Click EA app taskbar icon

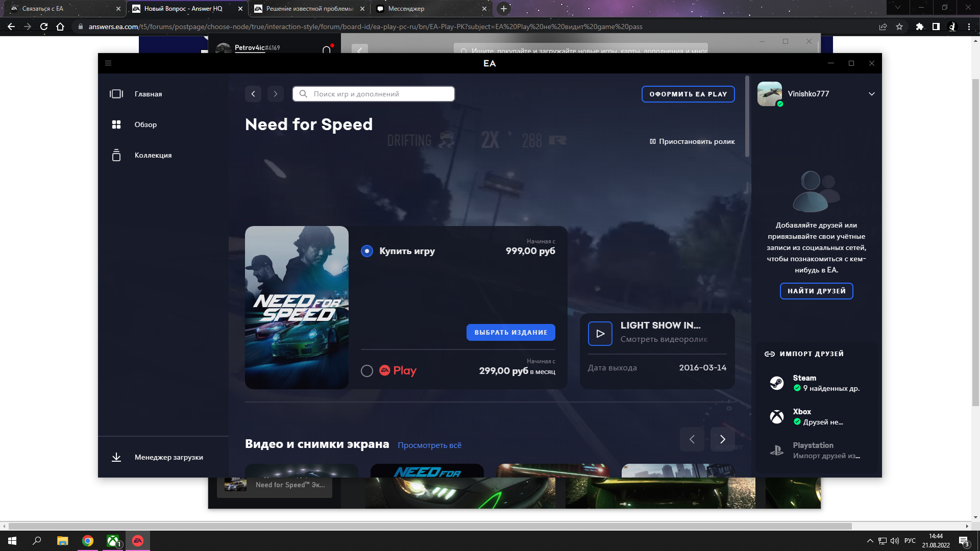[x=138, y=541]
